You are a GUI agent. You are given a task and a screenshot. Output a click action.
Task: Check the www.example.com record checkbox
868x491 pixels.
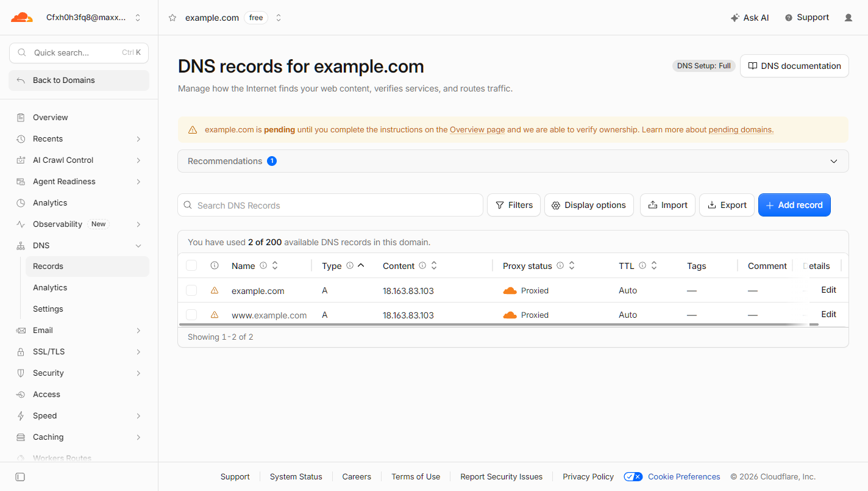pos(191,315)
